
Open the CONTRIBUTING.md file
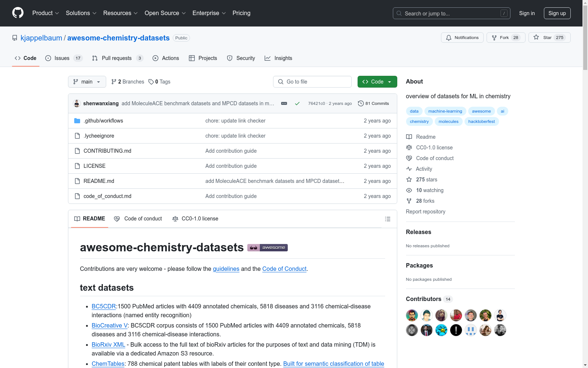107,151
